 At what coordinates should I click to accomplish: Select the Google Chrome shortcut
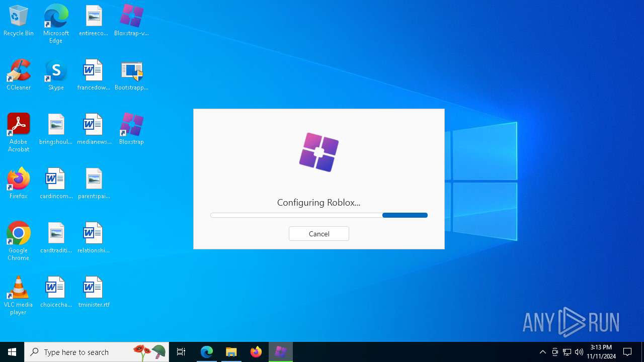[x=19, y=241]
